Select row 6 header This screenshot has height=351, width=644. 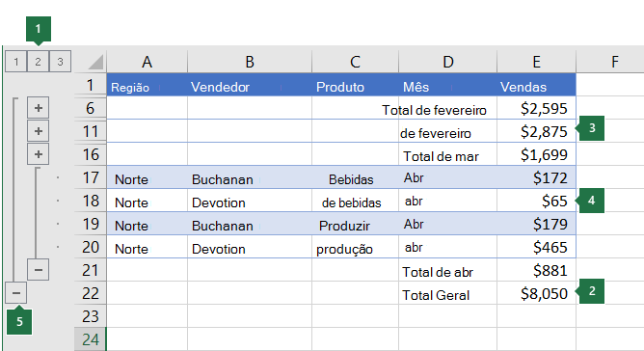[91, 108]
